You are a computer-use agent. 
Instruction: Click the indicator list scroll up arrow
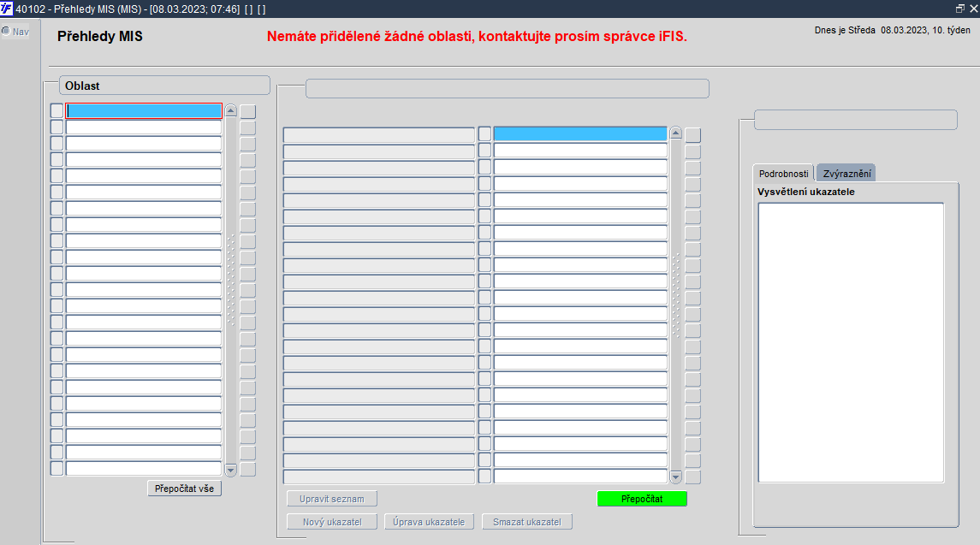(x=675, y=133)
